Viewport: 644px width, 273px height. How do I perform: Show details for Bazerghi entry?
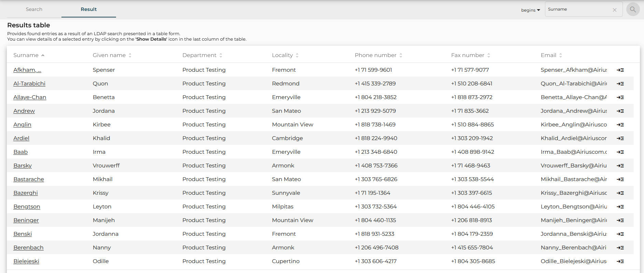(x=620, y=193)
